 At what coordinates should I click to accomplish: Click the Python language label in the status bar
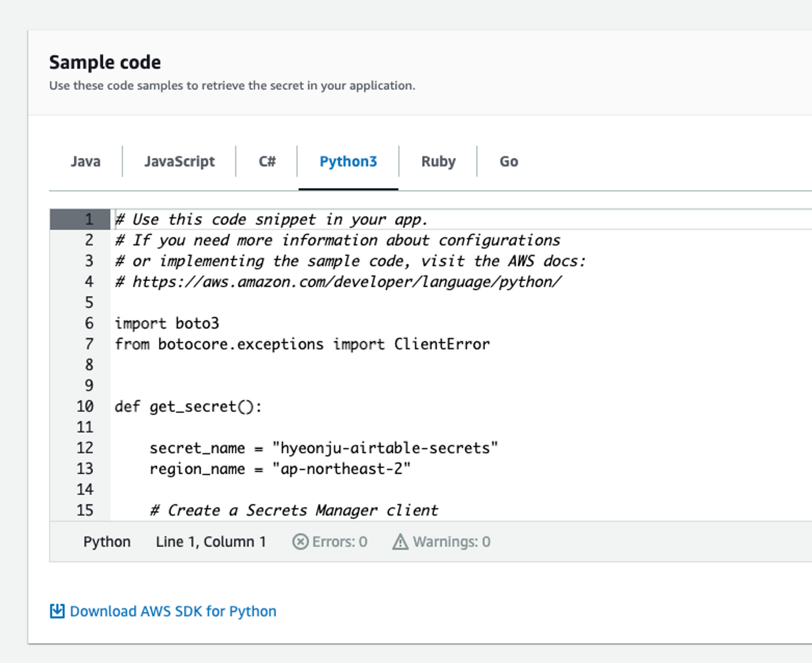[x=107, y=542]
